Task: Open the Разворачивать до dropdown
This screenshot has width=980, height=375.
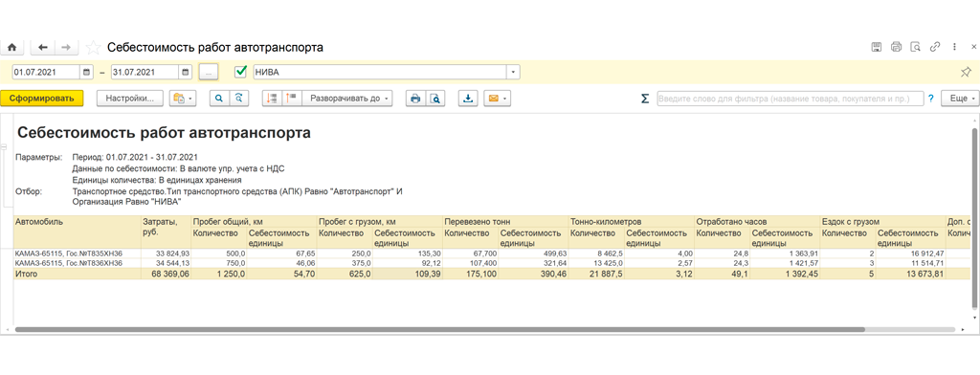Action: tap(346, 99)
